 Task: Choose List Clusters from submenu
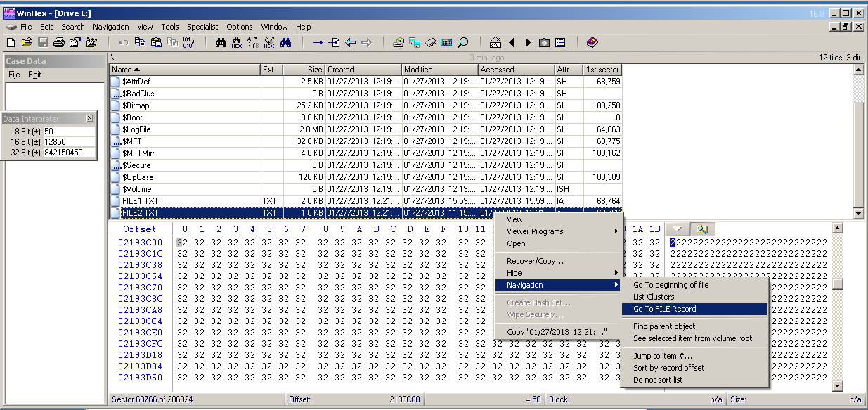click(x=654, y=297)
